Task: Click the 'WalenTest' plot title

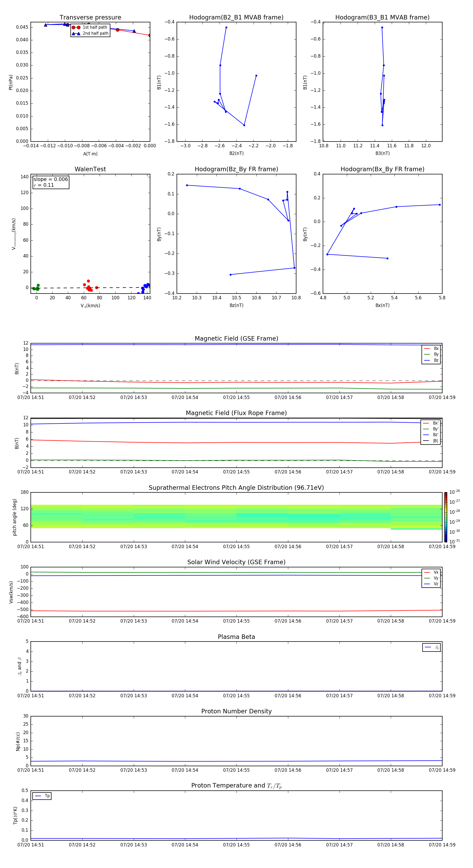Action: tap(90, 169)
